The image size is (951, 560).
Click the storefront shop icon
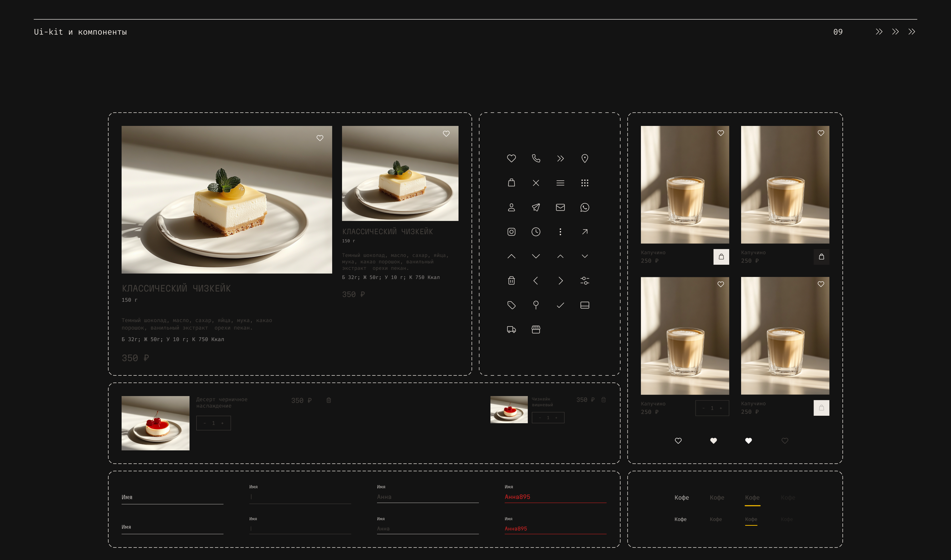[536, 330]
